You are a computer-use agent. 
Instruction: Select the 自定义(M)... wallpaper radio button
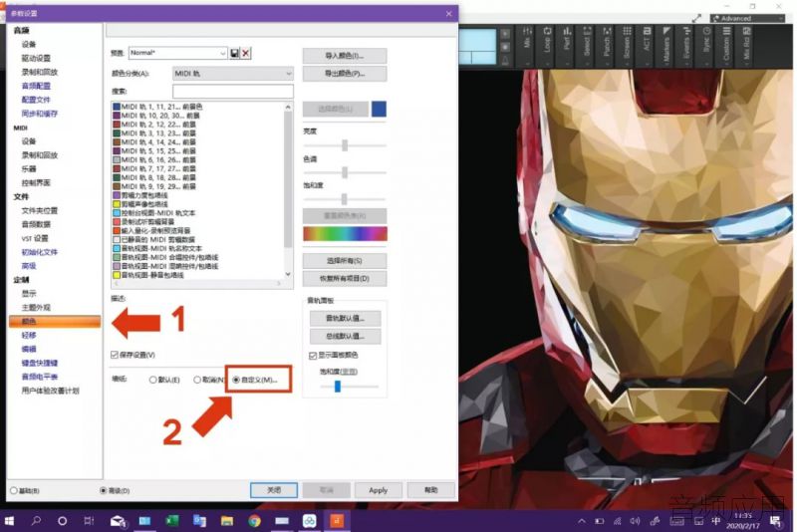pyautogui.click(x=236, y=380)
